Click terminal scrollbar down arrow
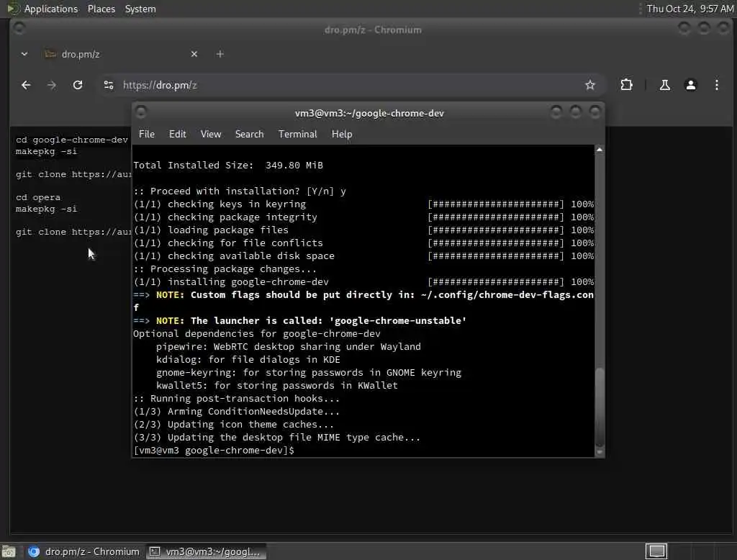 pos(600,452)
